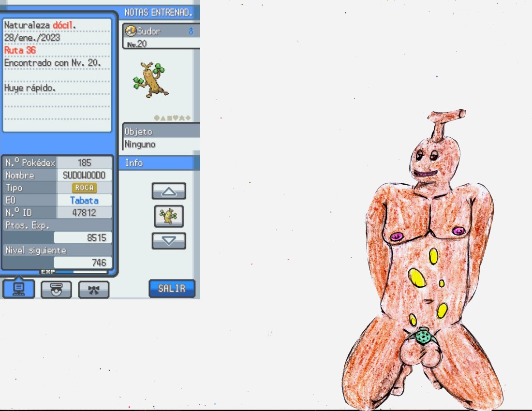Viewport: 532px width, 411px height.
Task: Click the Nivel siguiente label
Action: [x=36, y=250]
